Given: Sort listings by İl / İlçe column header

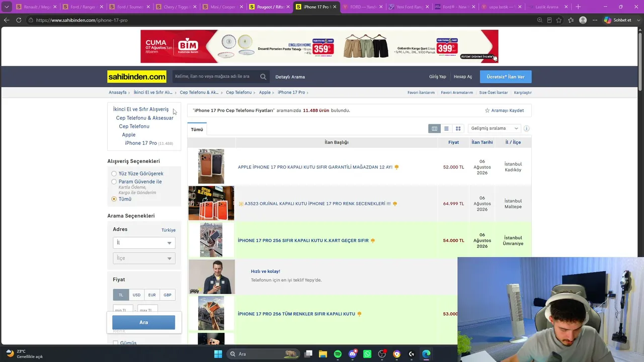Looking at the screenshot, I should tap(513, 142).
